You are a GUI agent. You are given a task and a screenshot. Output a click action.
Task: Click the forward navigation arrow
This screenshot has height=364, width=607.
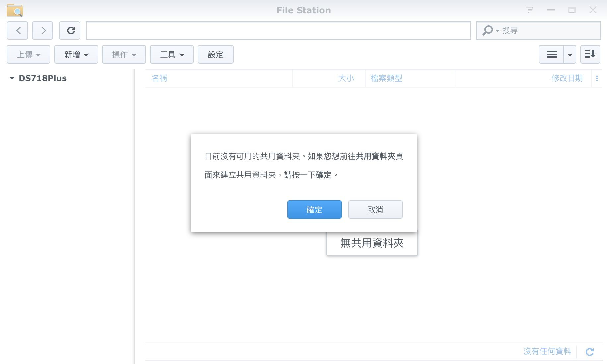pos(42,30)
